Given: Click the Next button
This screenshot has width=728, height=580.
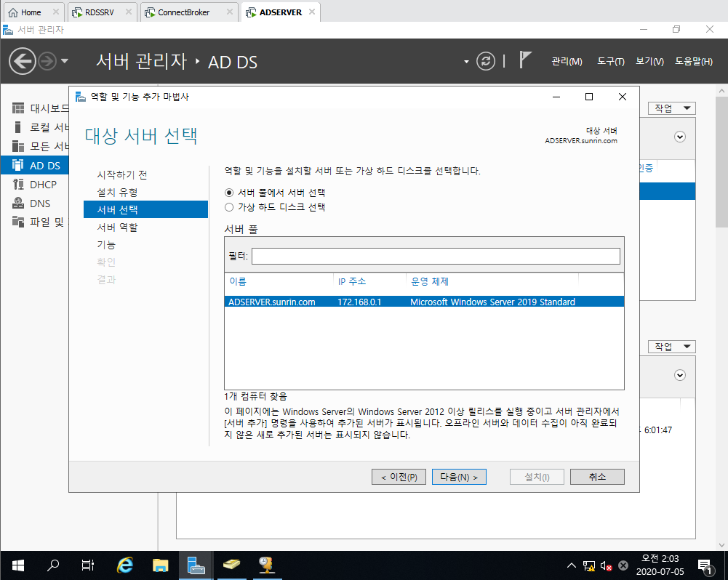Looking at the screenshot, I should (459, 477).
